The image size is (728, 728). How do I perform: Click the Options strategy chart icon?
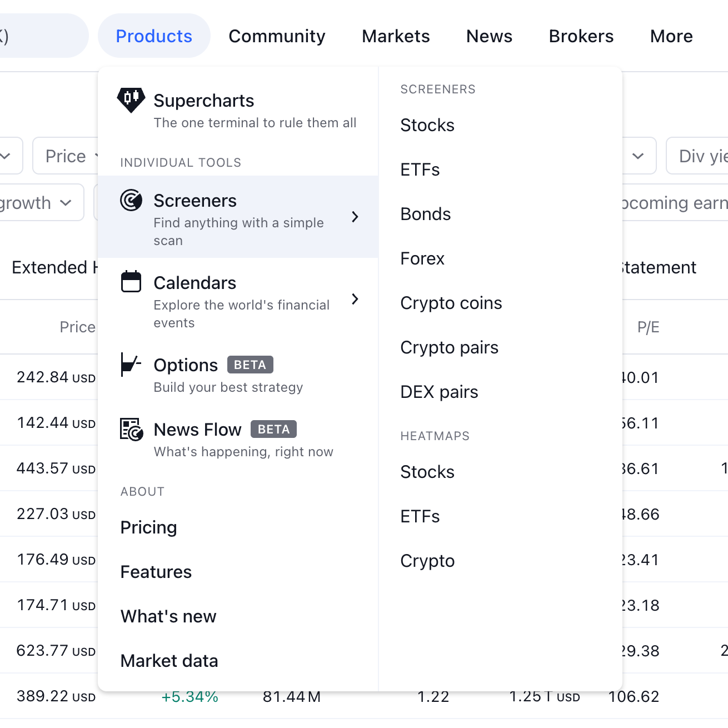(x=131, y=365)
